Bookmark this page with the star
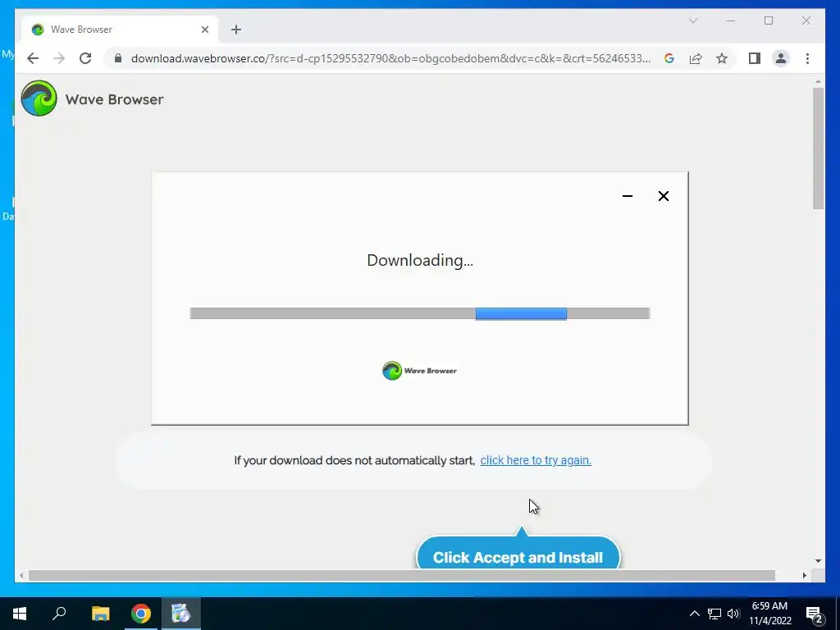This screenshot has width=840, height=630. coord(722,58)
